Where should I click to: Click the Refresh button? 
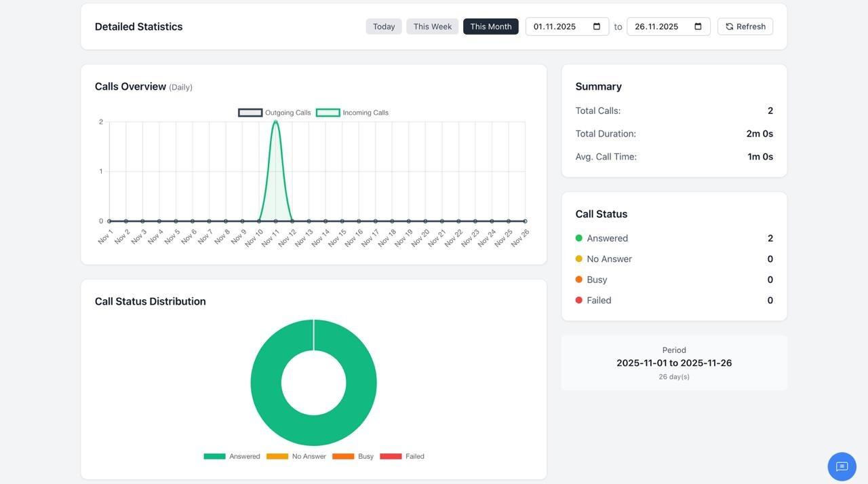(x=745, y=26)
